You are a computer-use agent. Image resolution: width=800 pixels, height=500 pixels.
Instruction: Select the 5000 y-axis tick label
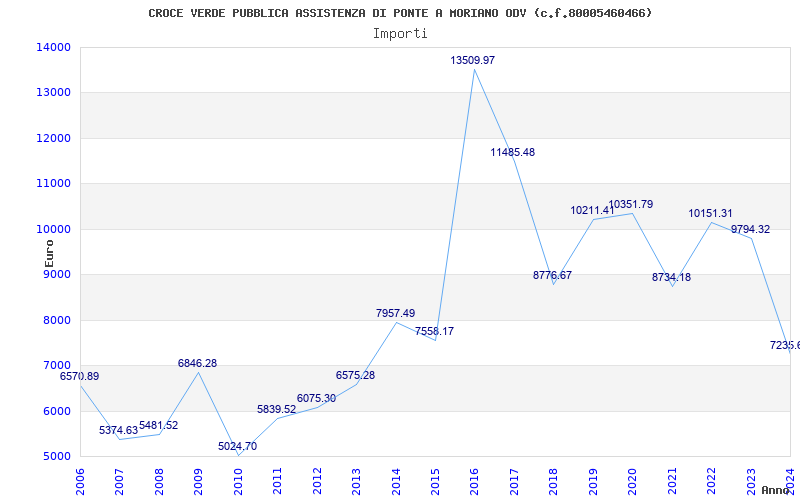(56, 457)
